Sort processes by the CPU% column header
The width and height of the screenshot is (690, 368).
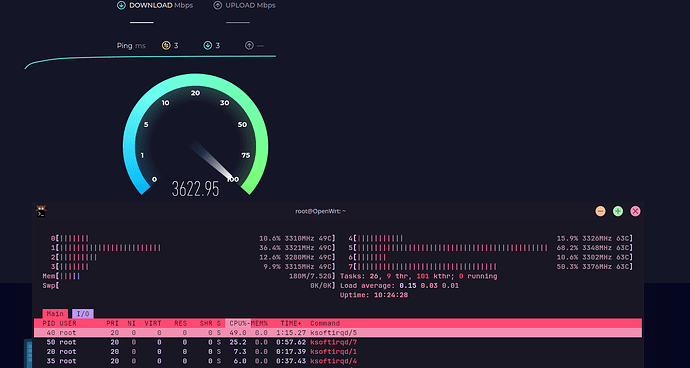[x=238, y=323]
